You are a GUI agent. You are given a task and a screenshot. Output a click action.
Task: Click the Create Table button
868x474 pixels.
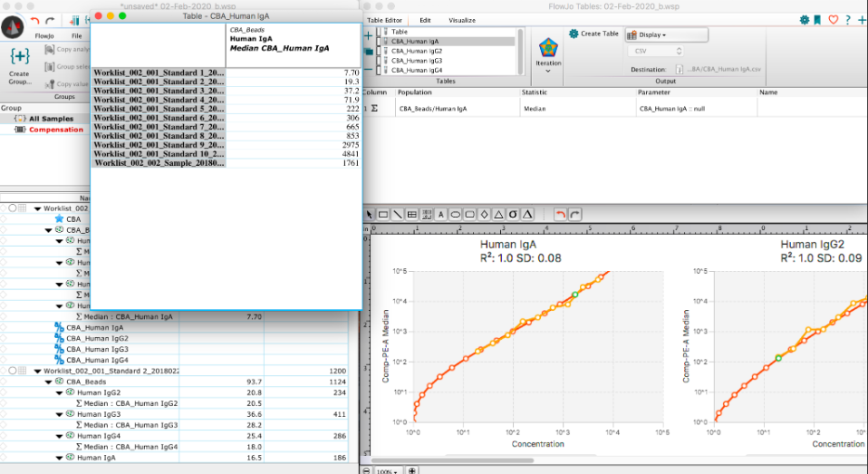pos(593,34)
